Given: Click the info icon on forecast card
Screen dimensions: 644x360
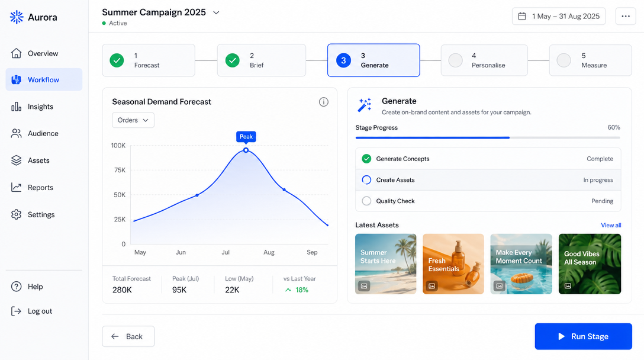Looking at the screenshot, I should [324, 102].
